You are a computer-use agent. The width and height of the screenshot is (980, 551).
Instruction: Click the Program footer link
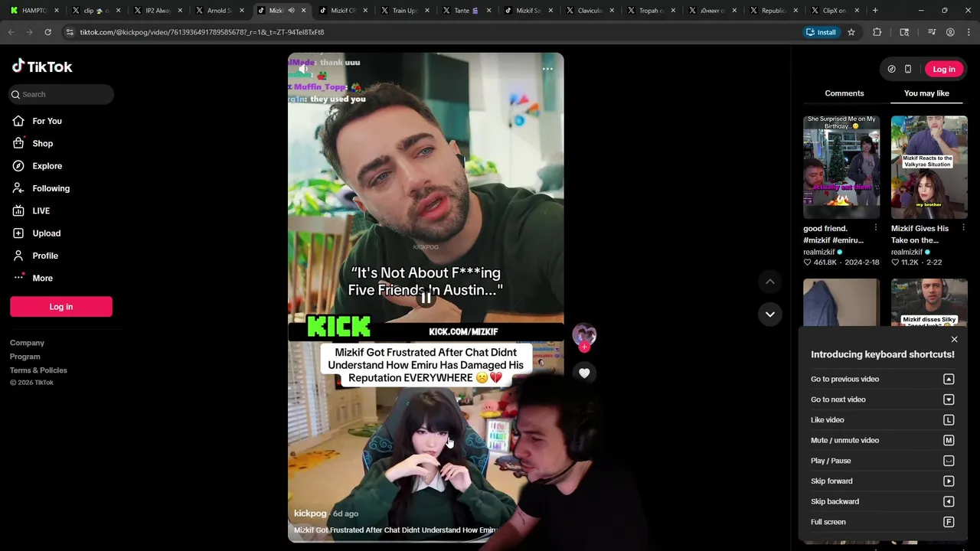point(25,357)
